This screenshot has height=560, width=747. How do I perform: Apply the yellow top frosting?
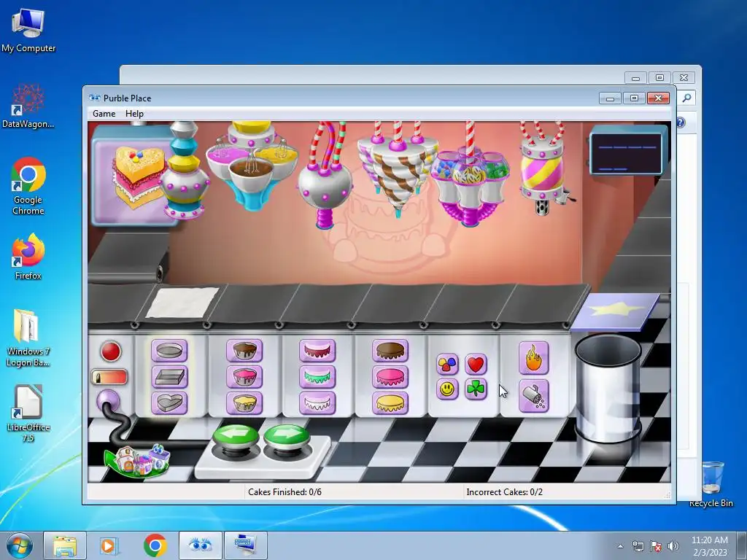point(390,402)
